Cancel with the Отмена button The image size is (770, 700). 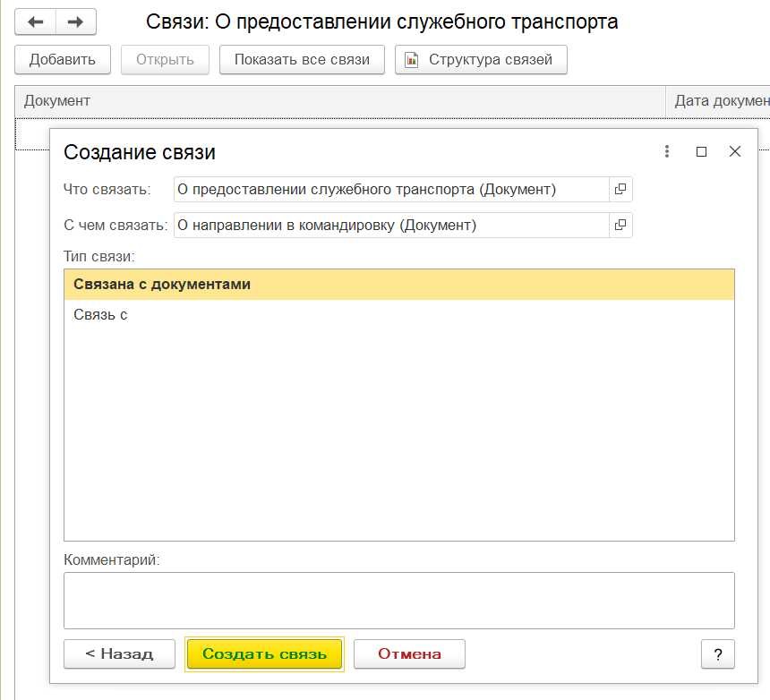[409, 653]
